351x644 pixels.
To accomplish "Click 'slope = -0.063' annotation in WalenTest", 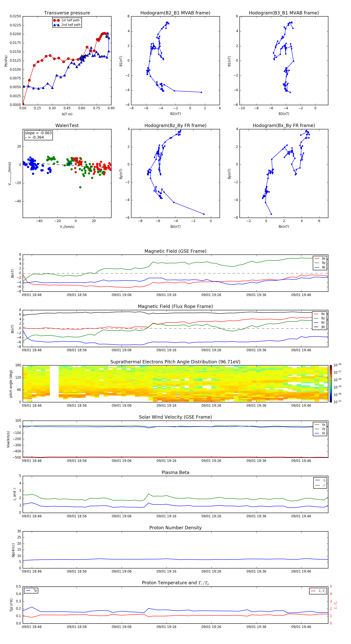I will point(38,133).
